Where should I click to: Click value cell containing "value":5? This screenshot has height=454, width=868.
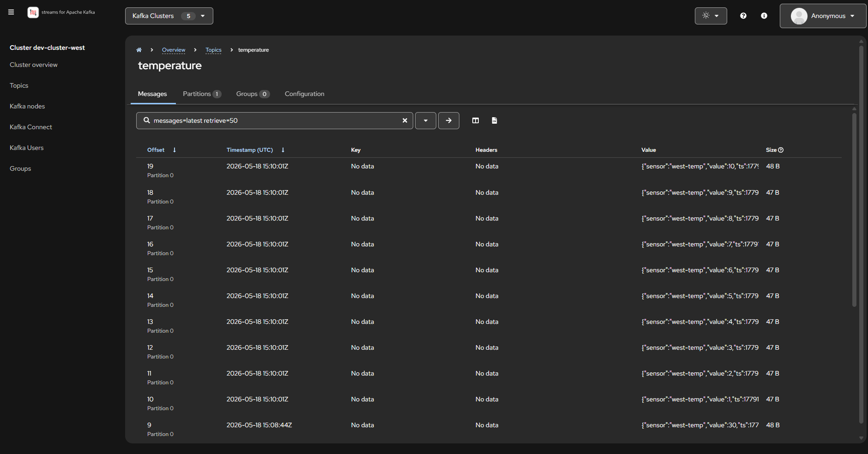click(x=700, y=296)
